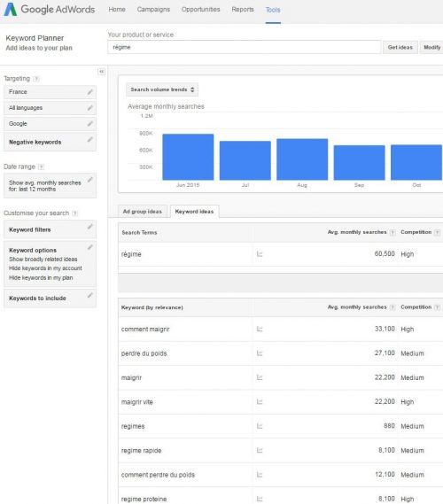
Task: Select the 'regime rapide' keyword
Action: click(x=141, y=451)
